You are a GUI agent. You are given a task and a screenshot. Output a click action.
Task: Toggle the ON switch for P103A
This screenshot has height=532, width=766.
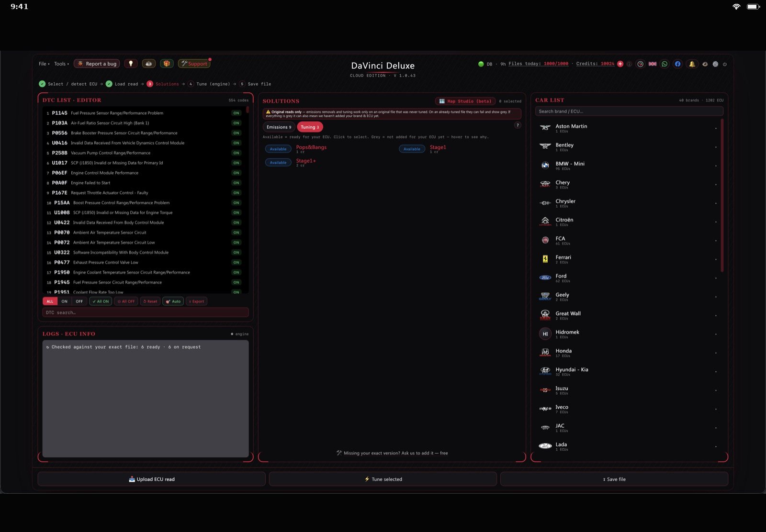tap(237, 123)
